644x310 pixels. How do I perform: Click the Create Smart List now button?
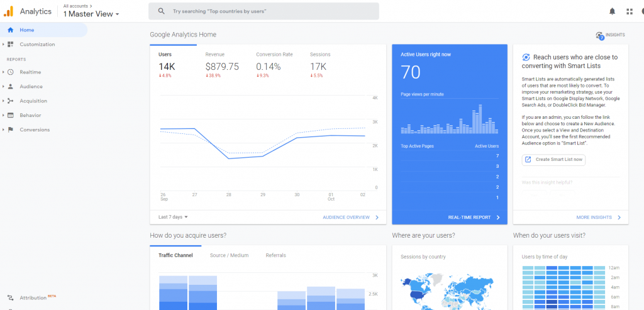(553, 160)
